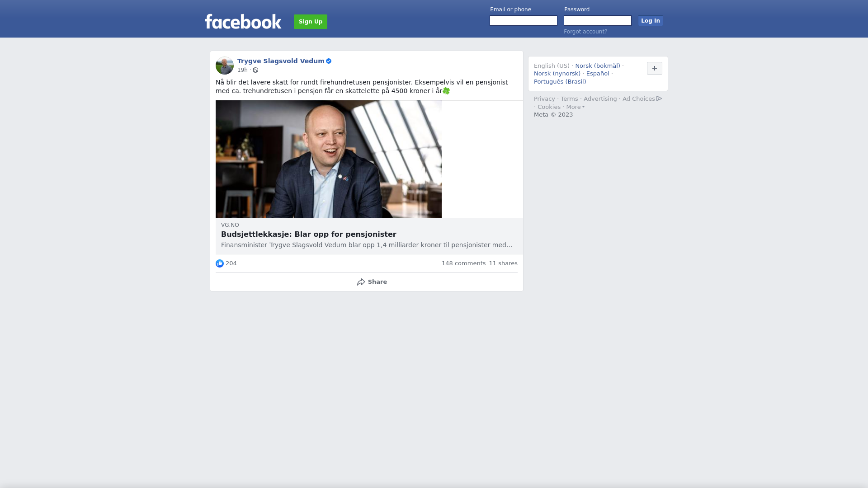
Task: Open Budsjettlekkasje: Blar opp for pensjonister headline
Action: 309,235
